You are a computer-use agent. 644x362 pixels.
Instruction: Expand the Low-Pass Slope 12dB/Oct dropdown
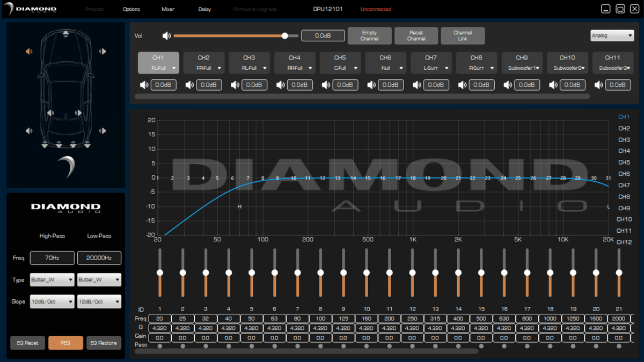pyautogui.click(x=99, y=301)
